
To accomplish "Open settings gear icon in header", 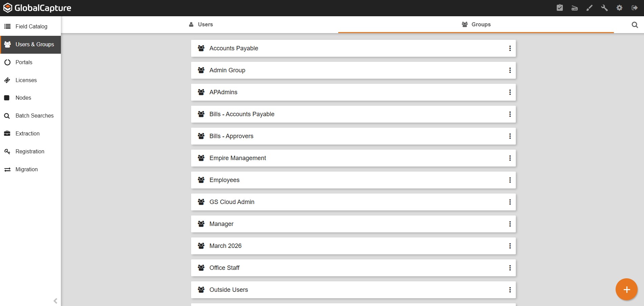I will (619, 8).
